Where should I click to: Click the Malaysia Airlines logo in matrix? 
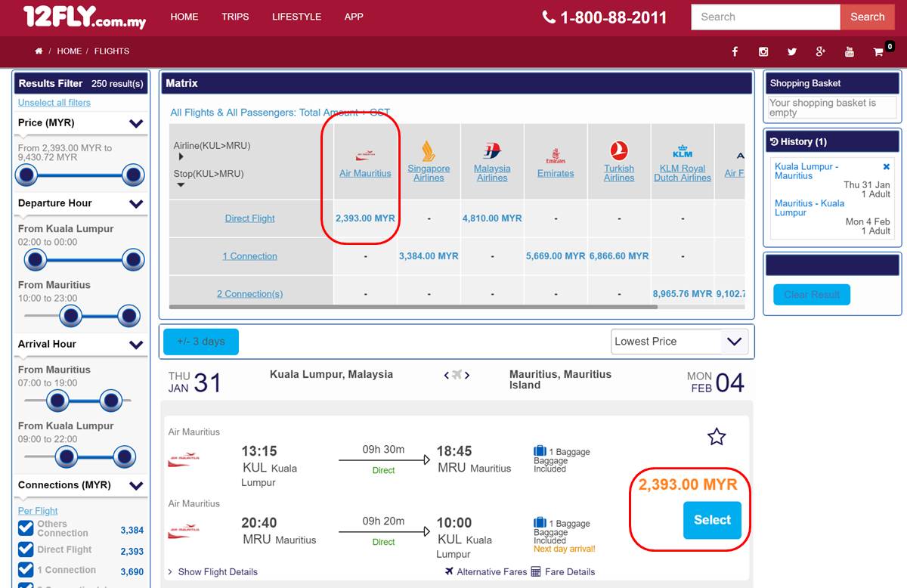(x=492, y=151)
